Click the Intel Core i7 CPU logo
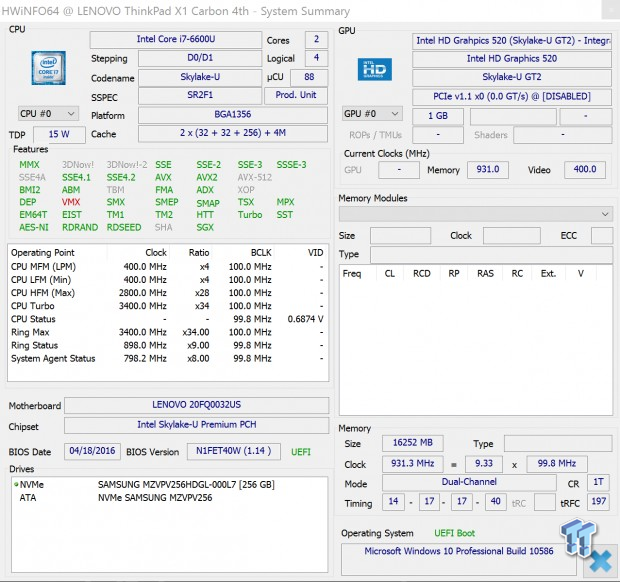The height and width of the screenshot is (582, 620). [48, 68]
